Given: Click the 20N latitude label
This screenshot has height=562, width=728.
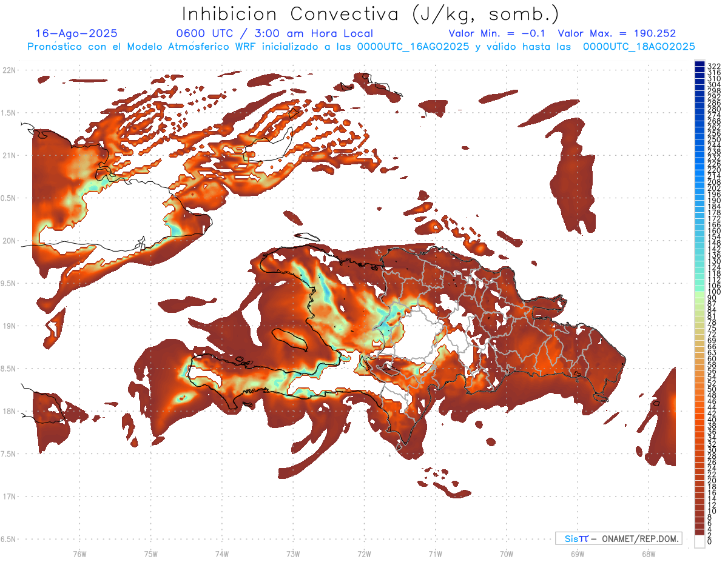Looking at the screenshot, I should click(x=8, y=241).
